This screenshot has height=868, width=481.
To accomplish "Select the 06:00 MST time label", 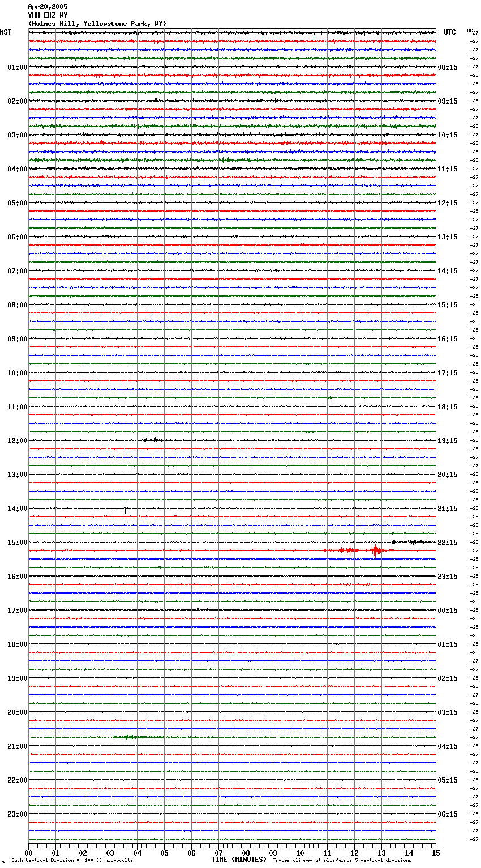I will 18,237.
